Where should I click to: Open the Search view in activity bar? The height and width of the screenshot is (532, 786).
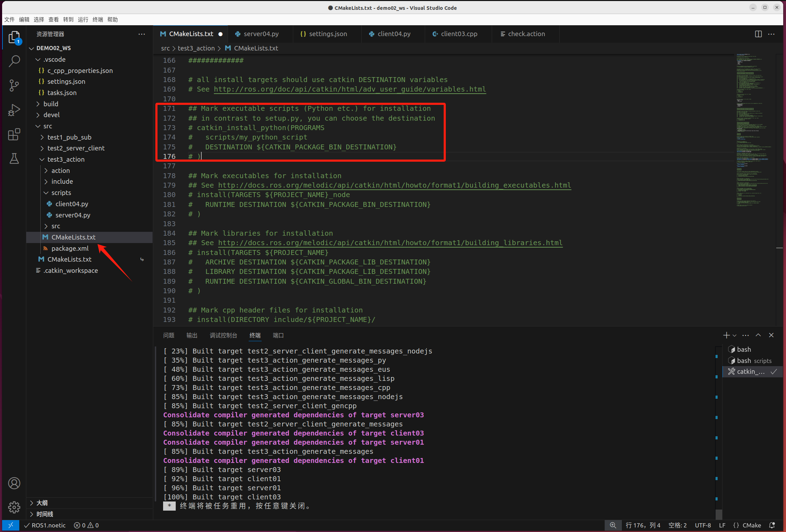click(x=14, y=61)
